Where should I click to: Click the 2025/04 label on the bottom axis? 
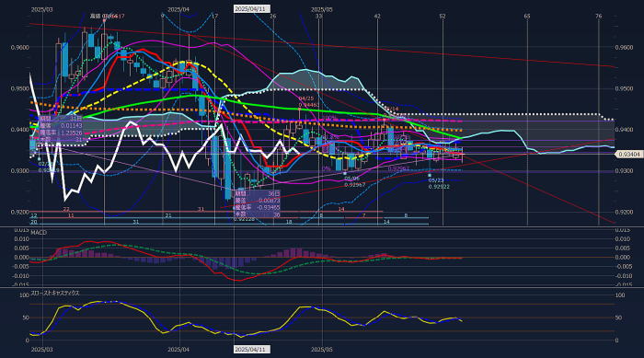pyautogui.click(x=178, y=350)
